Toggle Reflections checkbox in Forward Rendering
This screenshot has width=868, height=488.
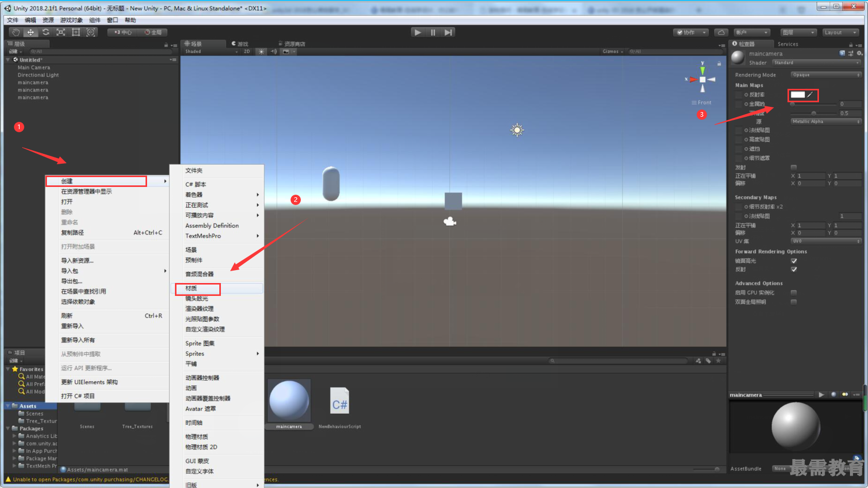point(794,269)
